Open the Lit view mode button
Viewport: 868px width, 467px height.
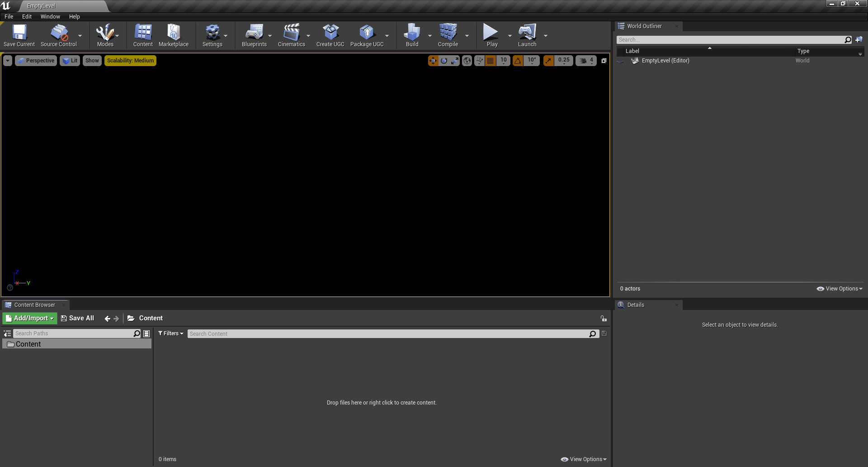pyautogui.click(x=70, y=61)
